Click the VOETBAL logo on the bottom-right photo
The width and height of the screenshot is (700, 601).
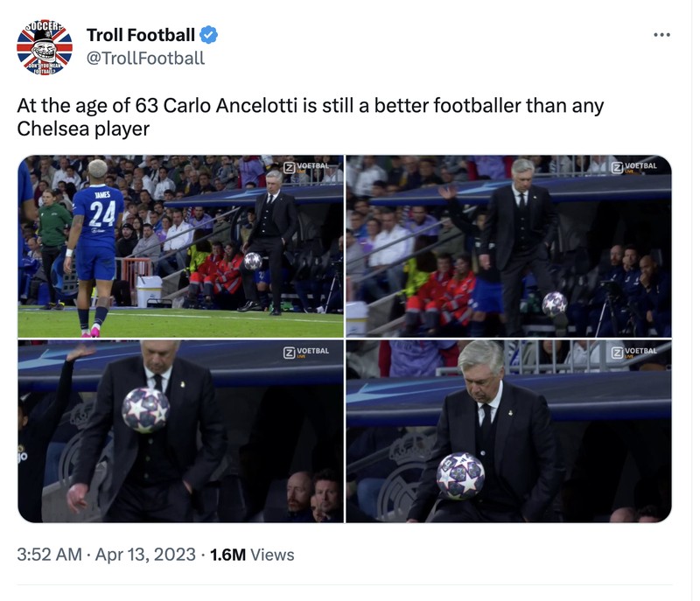[633, 350]
